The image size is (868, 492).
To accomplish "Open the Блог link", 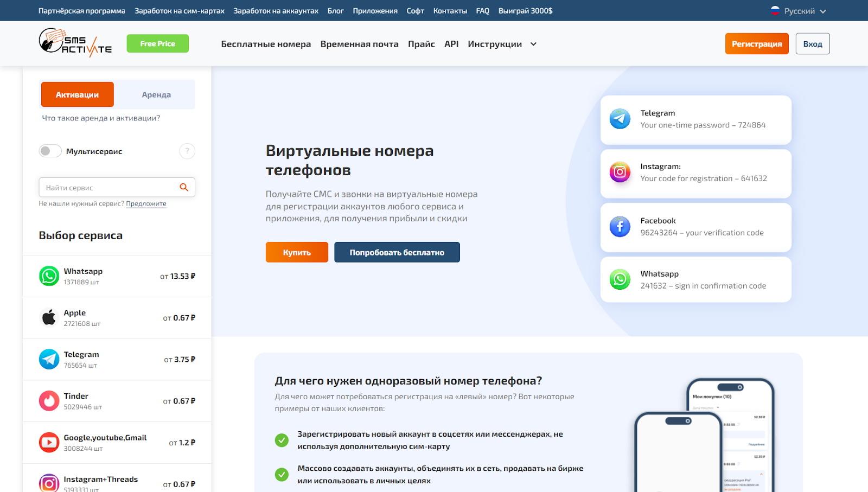I will (335, 11).
